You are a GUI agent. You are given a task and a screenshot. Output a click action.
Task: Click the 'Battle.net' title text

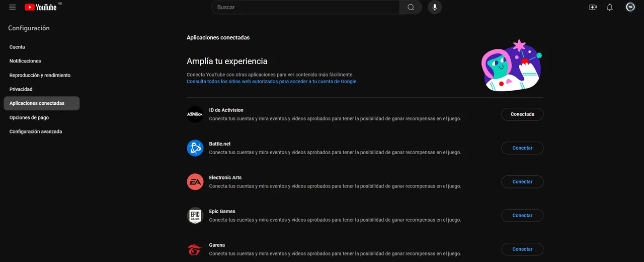220,144
